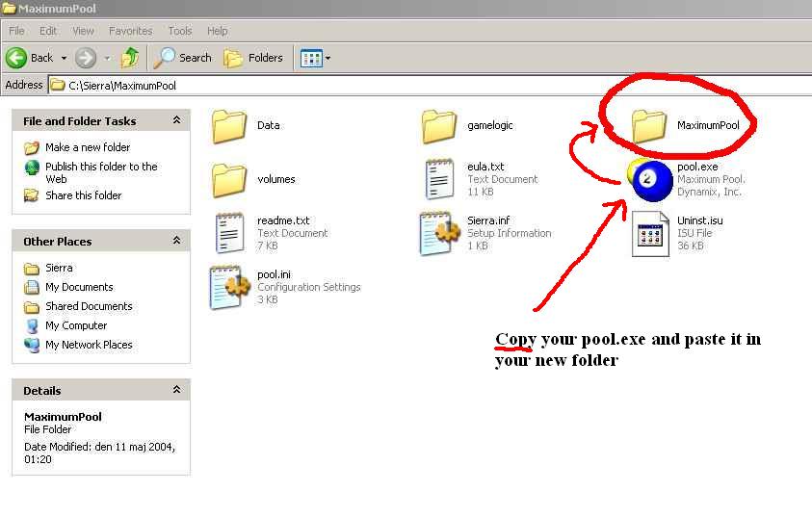Click the Shared Documents sidebar icon
The height and width of the screenshot is (517, 812).
pos(32,307)
